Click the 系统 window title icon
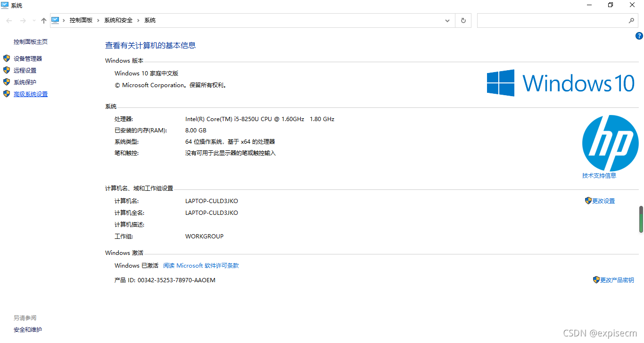644x343 pixels. click(x=5, y=5)
